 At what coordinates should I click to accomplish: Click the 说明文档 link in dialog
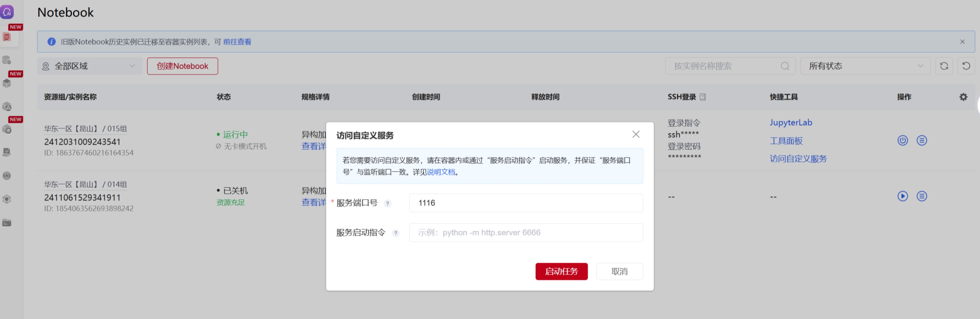click(x=440, y=172)
